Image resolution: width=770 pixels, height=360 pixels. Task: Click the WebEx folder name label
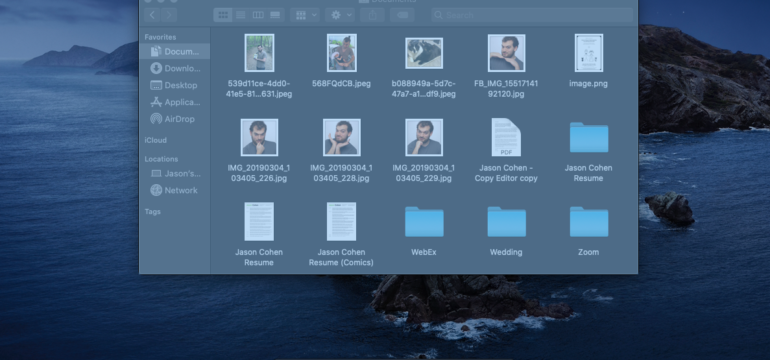424,252
